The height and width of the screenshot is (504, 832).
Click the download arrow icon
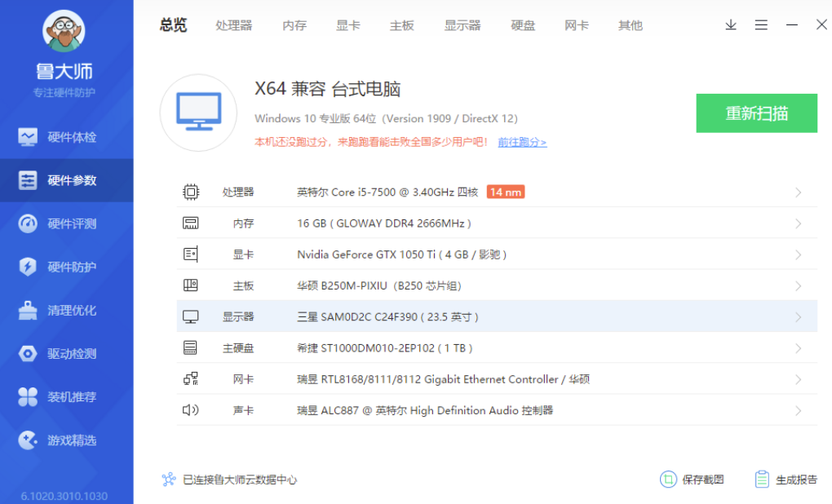[x=731, y=25]
